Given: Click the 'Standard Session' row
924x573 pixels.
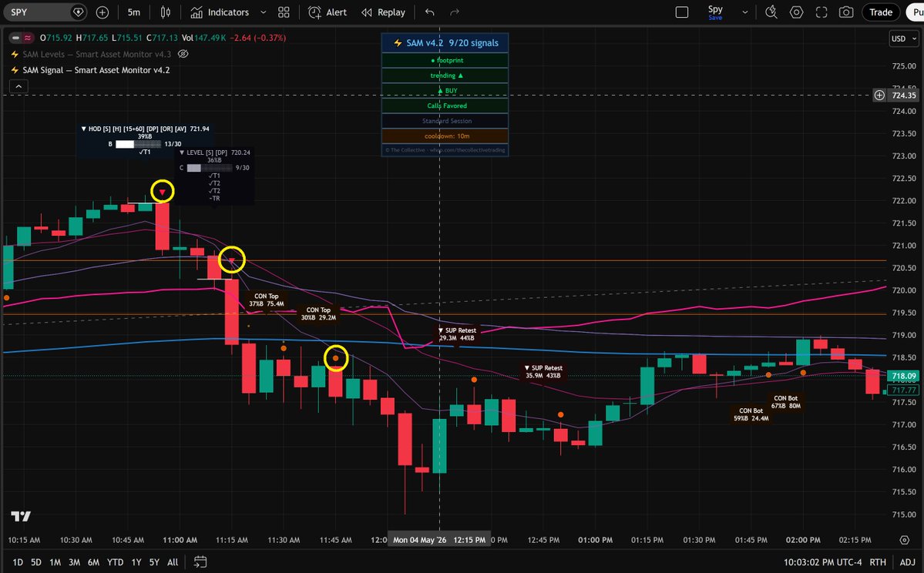Looking at the screenshot, I should [x=445, y=121].
